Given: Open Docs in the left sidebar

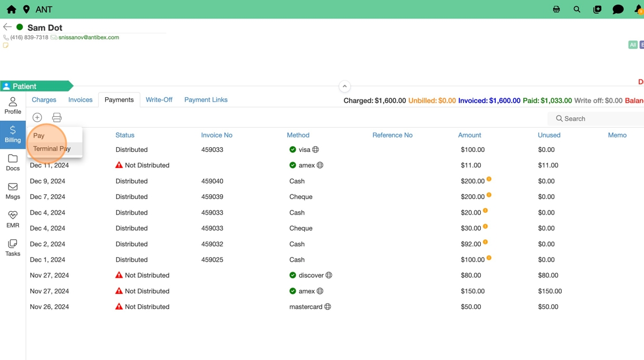Looking at the screenshot, I should [x=13, y=163].
